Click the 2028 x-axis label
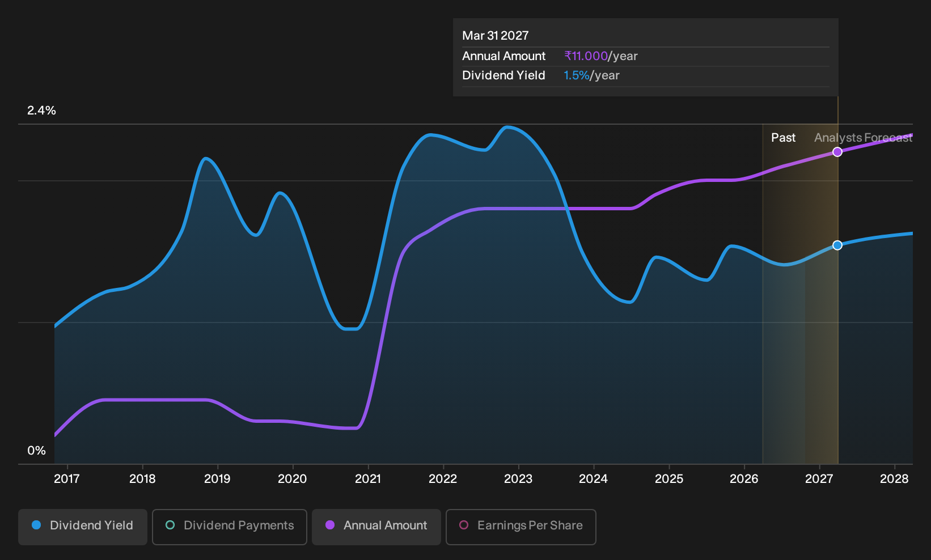 coord(895,479)
